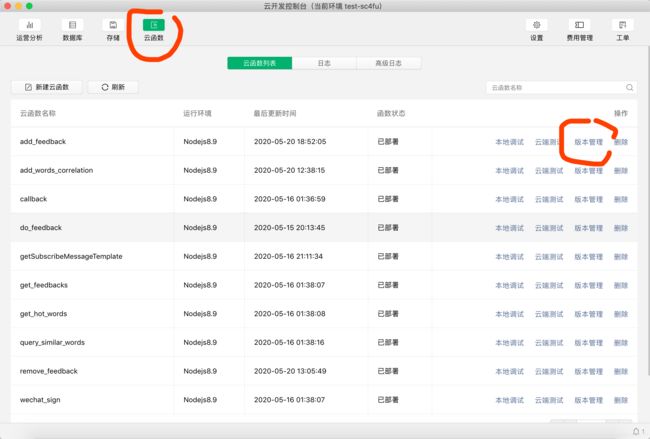Open 云端测试 for wechat_sign
The height and width of the screenshot is (439, 650).
[x=549, y=400]
